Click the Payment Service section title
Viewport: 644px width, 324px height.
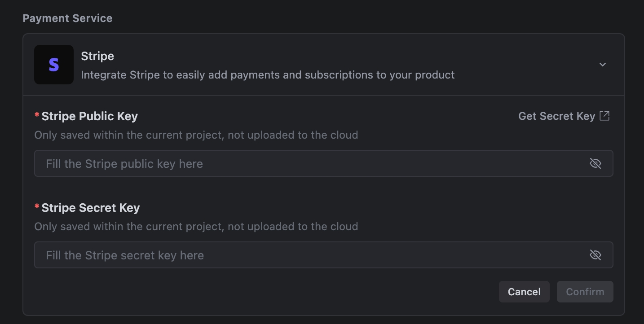(67, 18)
